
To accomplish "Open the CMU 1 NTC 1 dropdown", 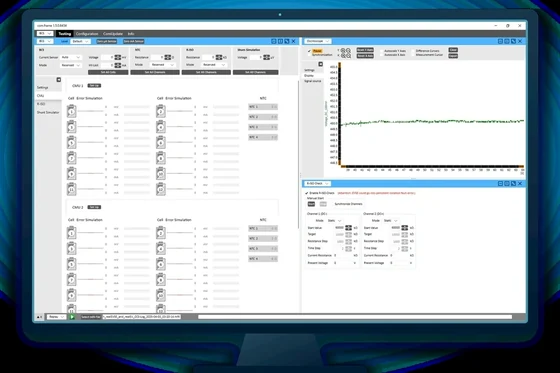I will coord(263,107).
